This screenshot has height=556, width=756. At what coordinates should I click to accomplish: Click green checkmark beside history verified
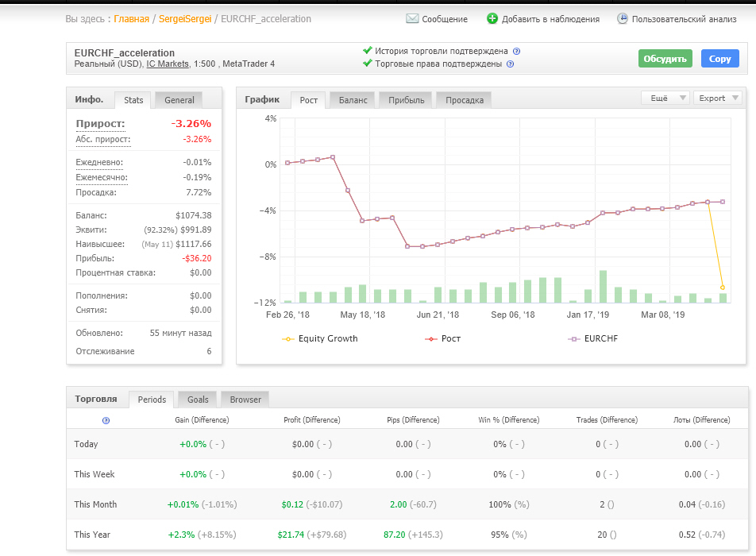coord(368,50)
